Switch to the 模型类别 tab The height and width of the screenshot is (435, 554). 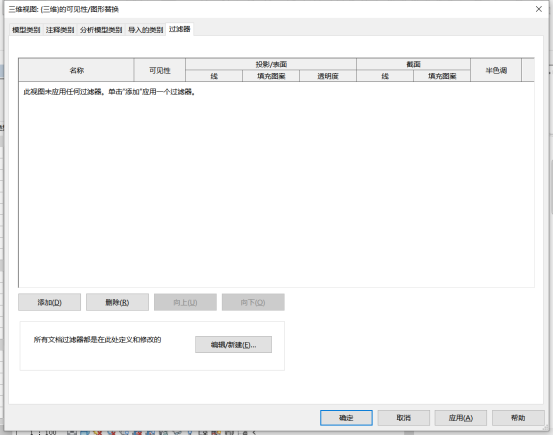[26, 30]
